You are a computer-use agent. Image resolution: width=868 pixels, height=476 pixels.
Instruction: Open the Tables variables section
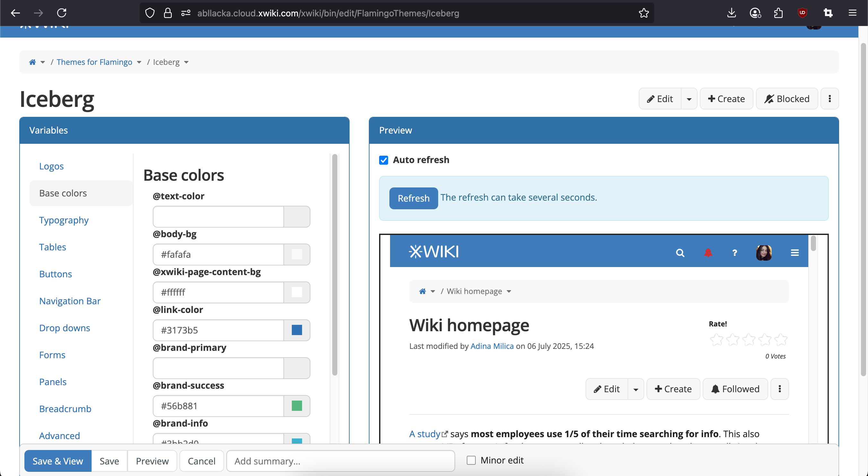pyautogui.click(x=53, y=247)
